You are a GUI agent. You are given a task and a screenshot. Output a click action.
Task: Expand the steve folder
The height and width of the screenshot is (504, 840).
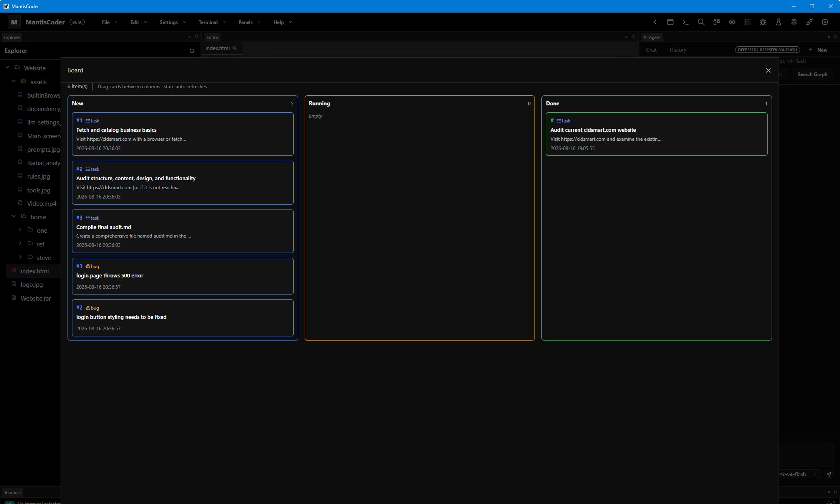[x=20, y=257]
